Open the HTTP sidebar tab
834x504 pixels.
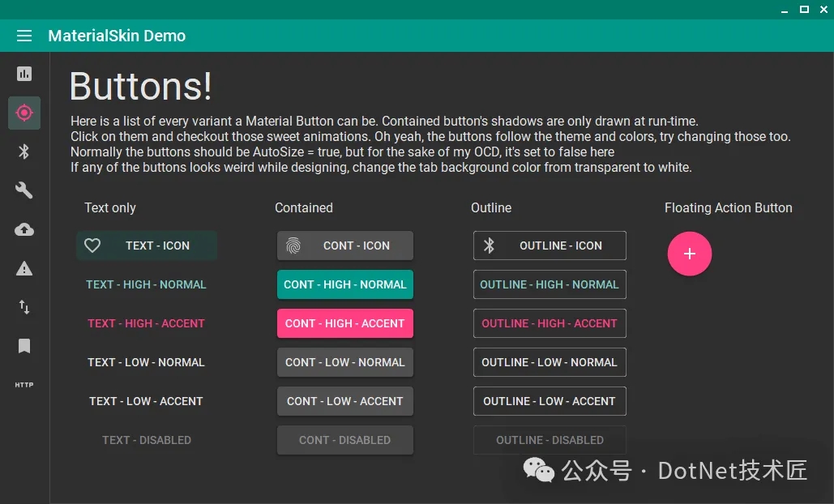(24, 384)
